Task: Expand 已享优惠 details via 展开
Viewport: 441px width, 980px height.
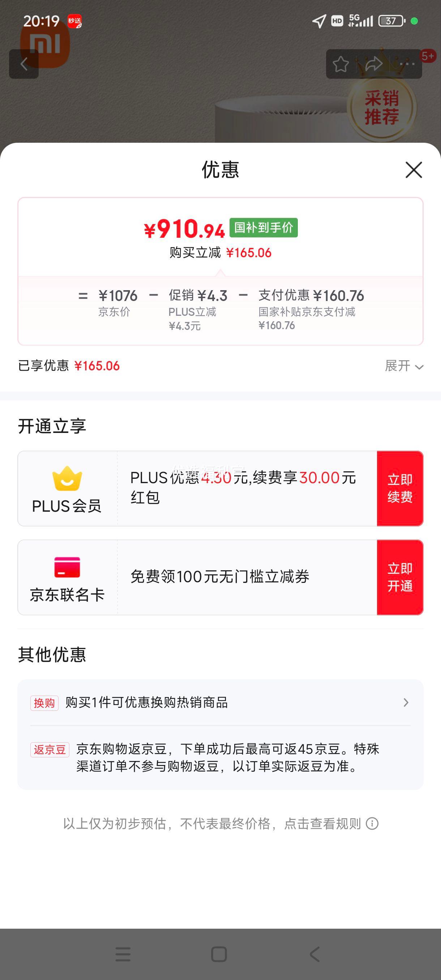Action: tap(404, 366)
